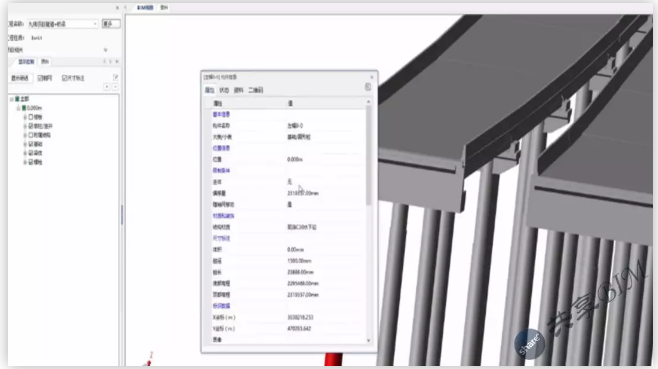Click the 0.00mm value cell
The width and height of the screenshot is (658, 369).
(295, 250)
